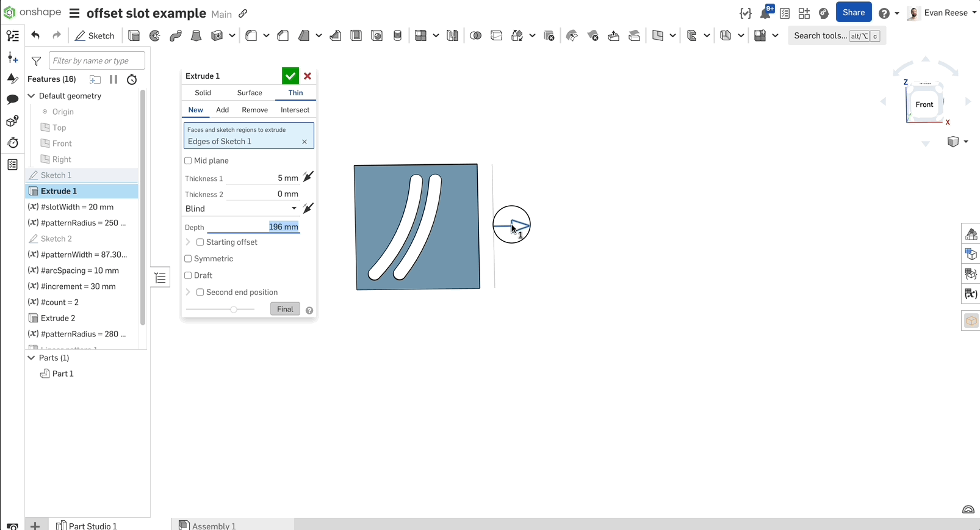Image resolution: width=980 pixels, height=530 pixels.
Task: Open the Evan Reese account menu
Action: coord(942,13)
